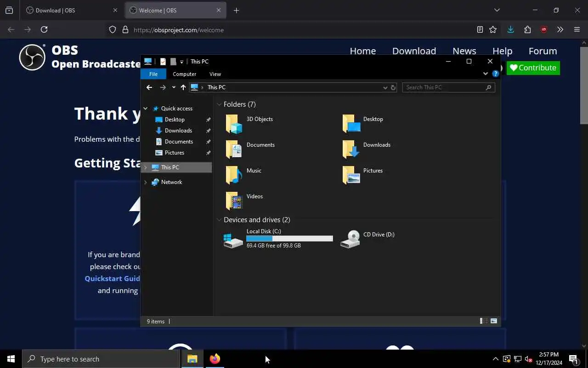Open Windows Start menu
This screenshot has width=588, height=368.
11,359
